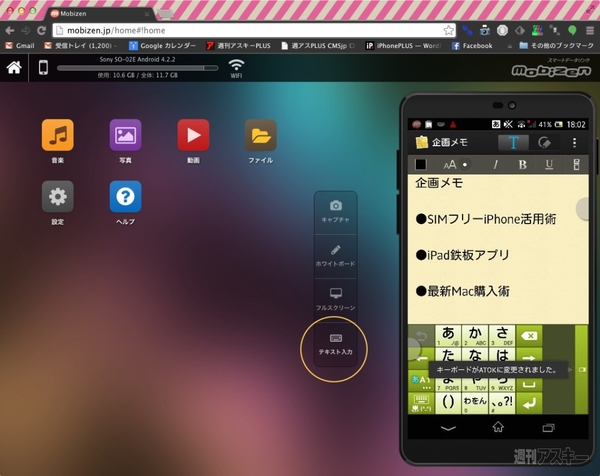Image resolution: width=600 pixels, height=476 pixels.
Task: Tap the Enter return key on keyboard
Action: click(x=529, y=403)
